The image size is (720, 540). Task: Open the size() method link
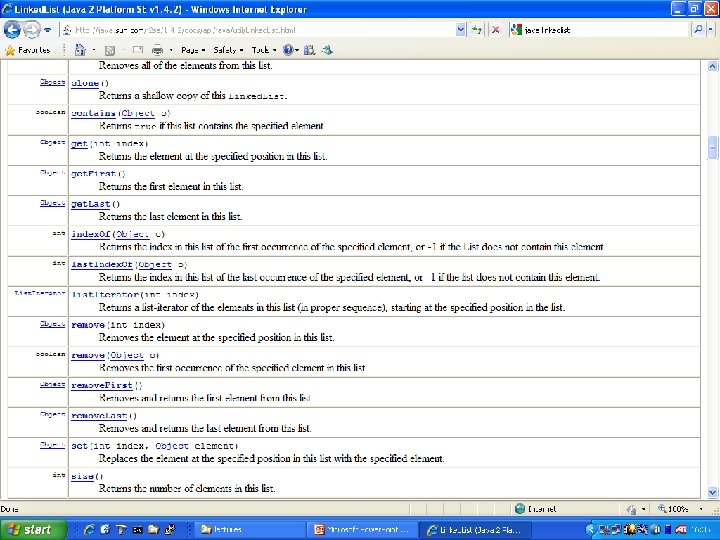tap(82, 477)
